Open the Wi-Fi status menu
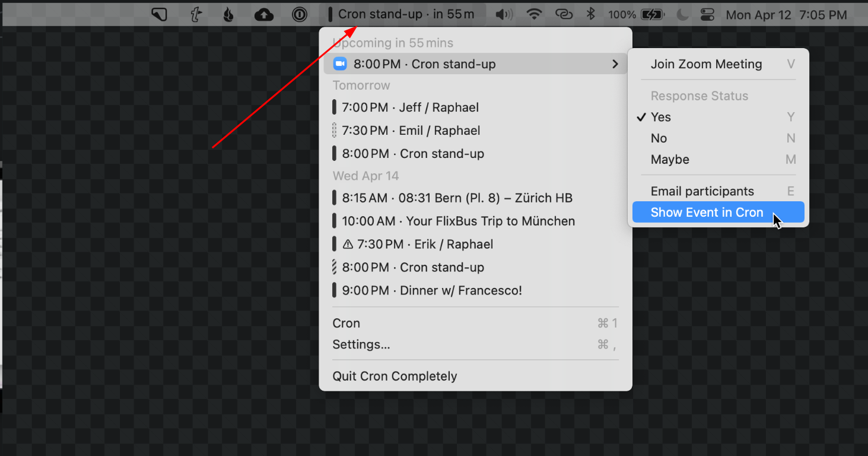Image resolution: width=868 pixels, height=456 pixels. coord(535,14)
